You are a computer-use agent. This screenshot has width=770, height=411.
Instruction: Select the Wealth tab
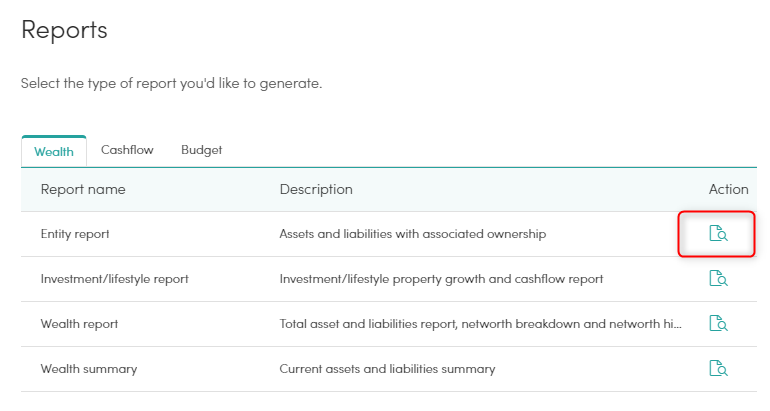tap(54, 152)
